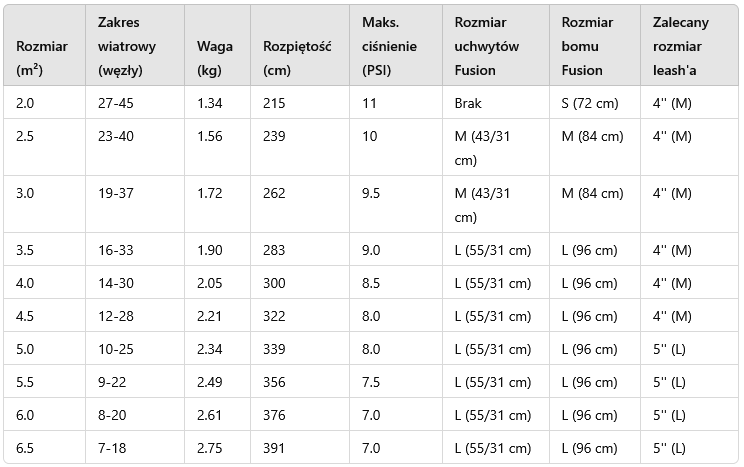
Task: Click the 'Brak' handle size cell
Action: click(468, 103)
